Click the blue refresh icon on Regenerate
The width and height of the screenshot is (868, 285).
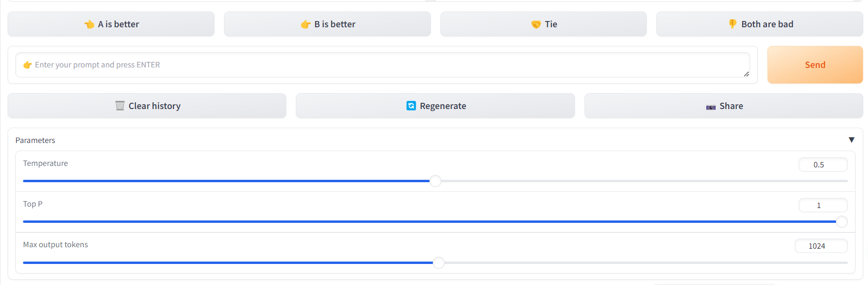(411, 106)
